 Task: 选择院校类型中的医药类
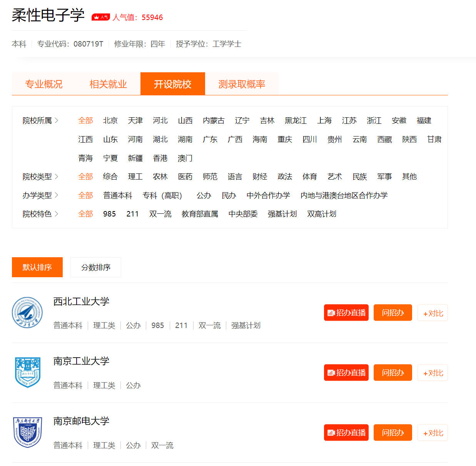tap(185, 176)
